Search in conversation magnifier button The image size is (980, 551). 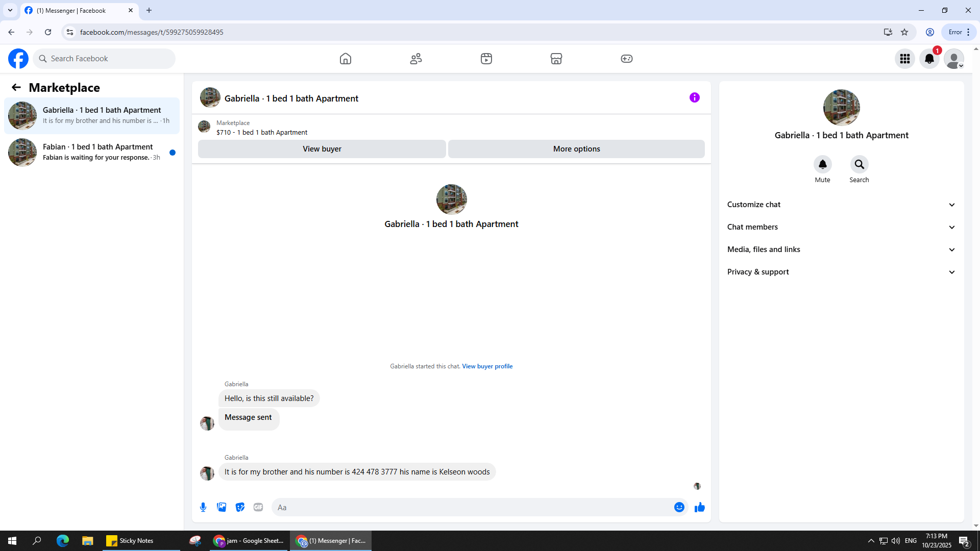(859, 164)
